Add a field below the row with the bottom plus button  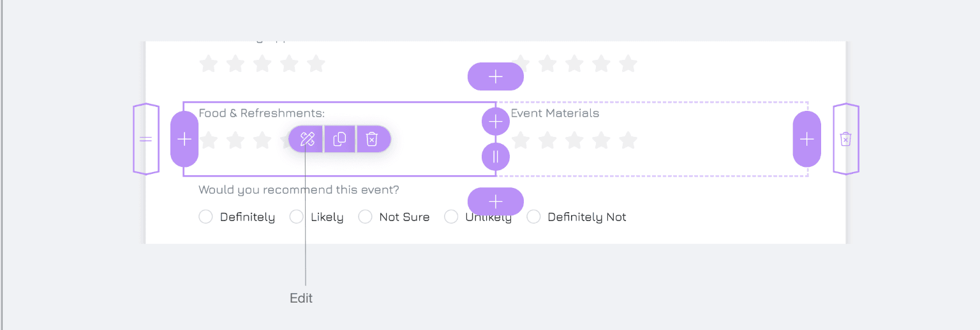pos(496,202)
